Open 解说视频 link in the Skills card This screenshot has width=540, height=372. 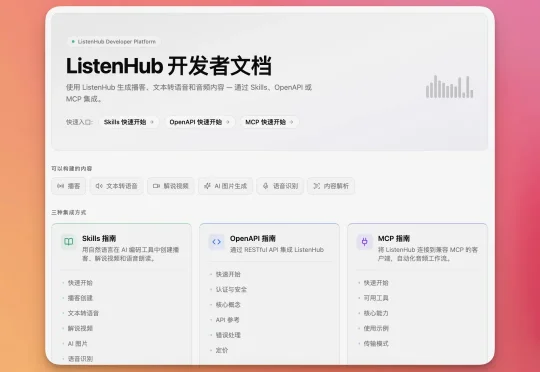point(80,328)
